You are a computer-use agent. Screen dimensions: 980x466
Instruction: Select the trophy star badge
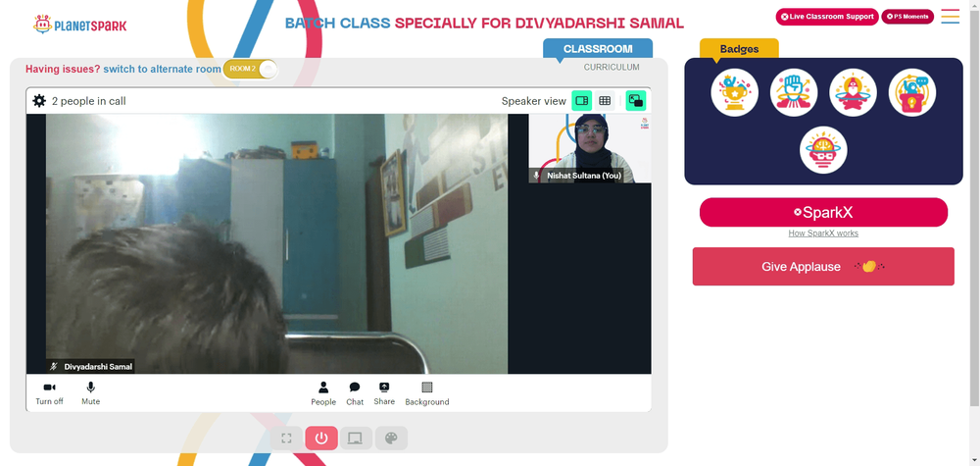[734, 92]
